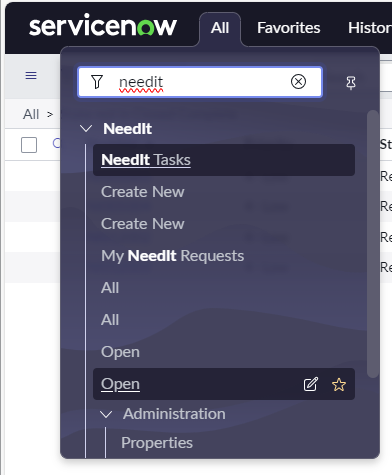Pin the All menu panel

(x=351, y=83)
